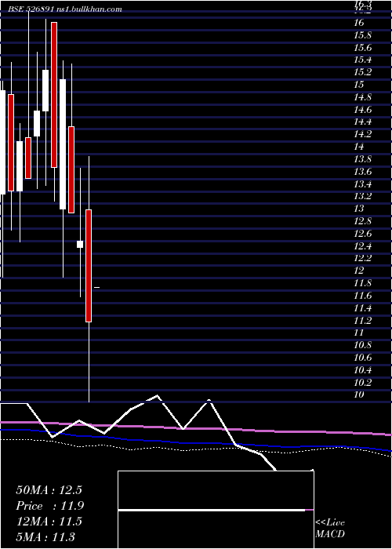Click the 14.4 price axis label
Image resolution: width=392 pixels, height=549 pixels.
tap(362, 122)
